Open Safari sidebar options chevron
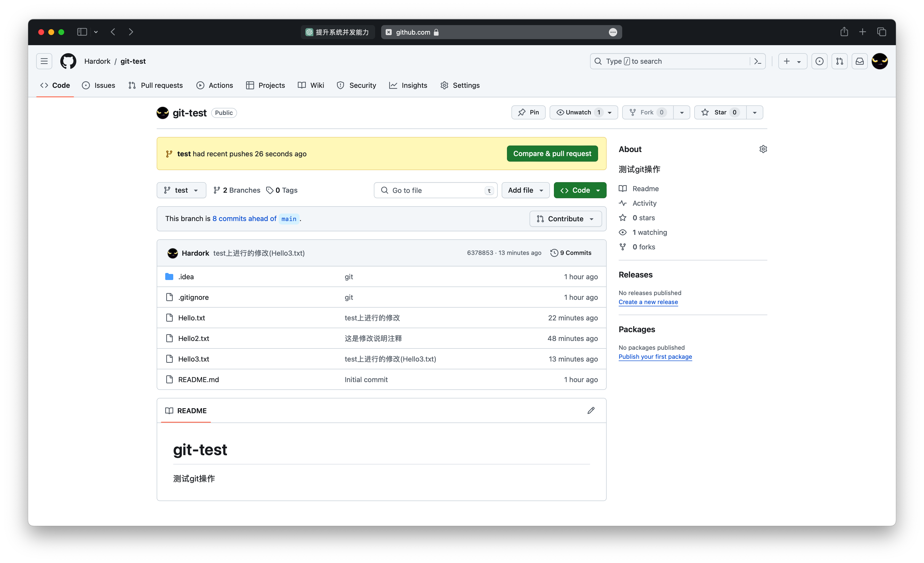Image resolution: width=924 pixels, height=563 pixels. click(96, 32)
